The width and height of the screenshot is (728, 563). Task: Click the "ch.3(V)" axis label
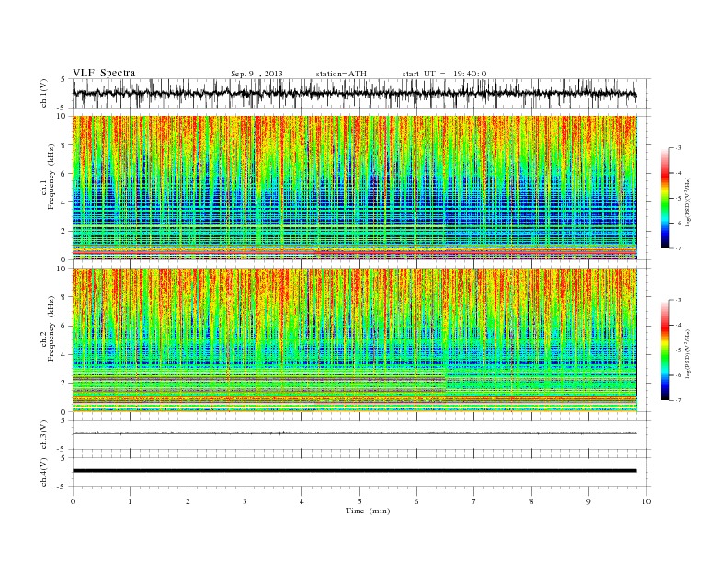pos(44,435)
